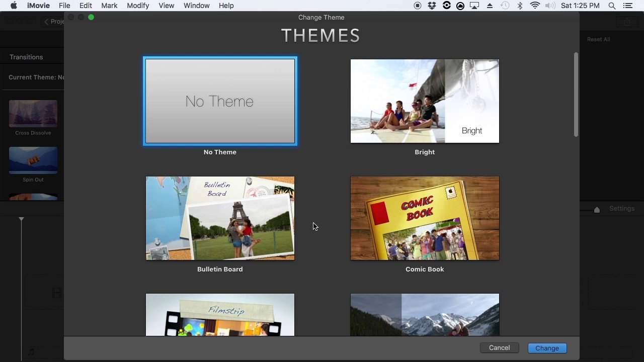Click the Projects back button
Viewport: 644px width, 362px height.
(54, 22)
